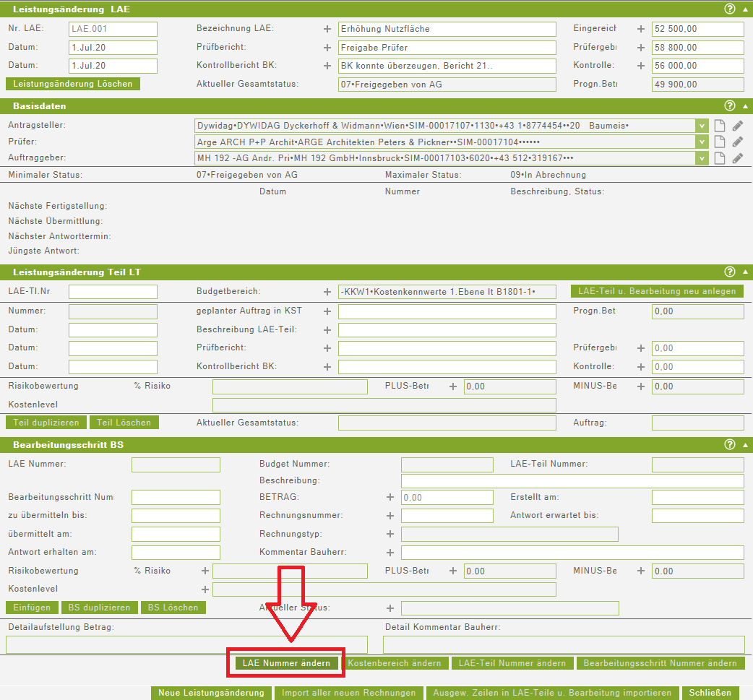The height and width of the screenshot is (700, 753).
Task: Collapse the Basisdaten panel
Action: click(x=745, y=106)
